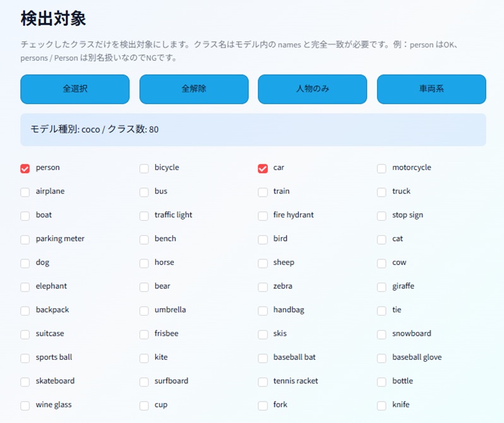Enable the snowboard checkbox
504x423 pixels.
pos(381,334)
